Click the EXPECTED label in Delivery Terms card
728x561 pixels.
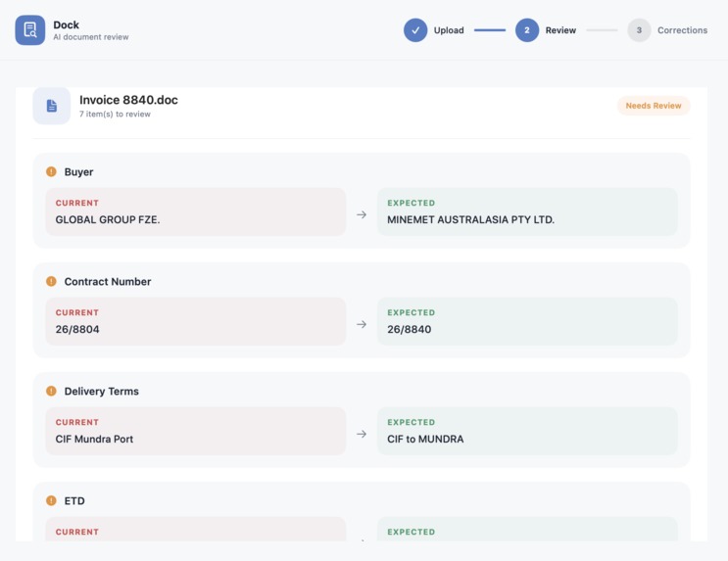pyautogui.click(x=412, y=422)
